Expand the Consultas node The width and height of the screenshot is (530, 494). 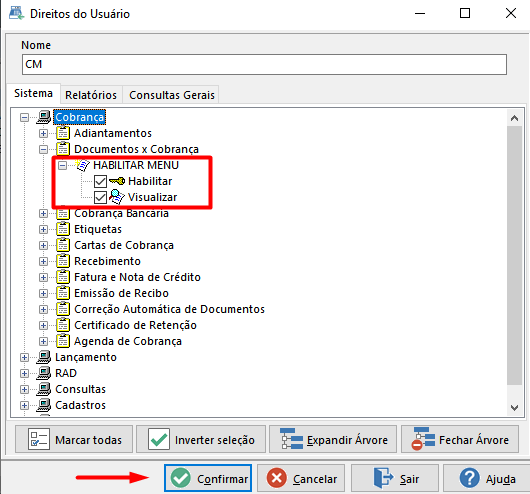click(24, 389)
